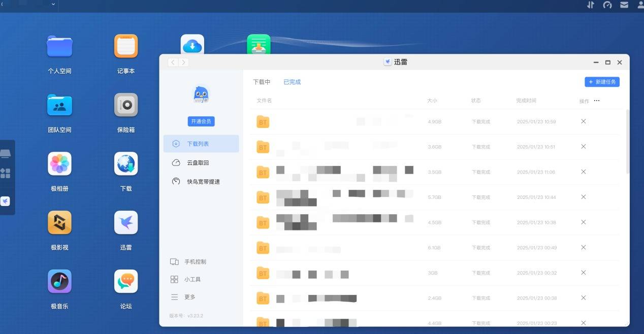Click the transfer arrows icon in top bar
The height and width of the screenshot is (334, 644).
[x=591, y=5]
